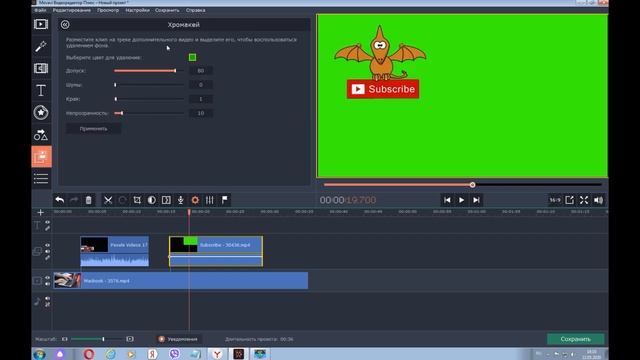Open the audio equalizer sliders icon
640x360 pixels.
(210, 200)
